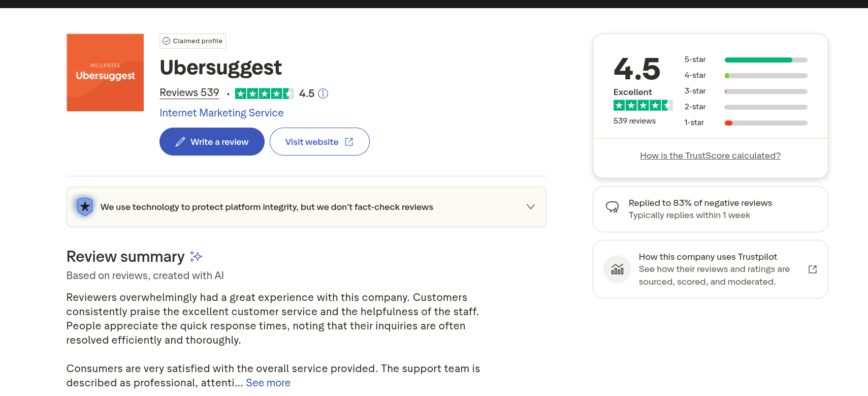Screen dimensions: 868x396
Task: Click external link icon on Trustpilot usage card
Action: [813, 269]
